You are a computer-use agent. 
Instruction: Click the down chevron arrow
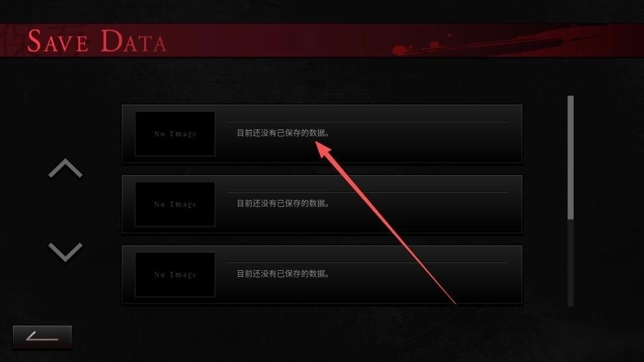tap(65, 251)
